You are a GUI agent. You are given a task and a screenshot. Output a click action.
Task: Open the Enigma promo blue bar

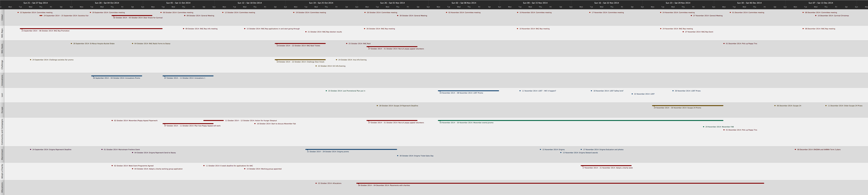351,149
